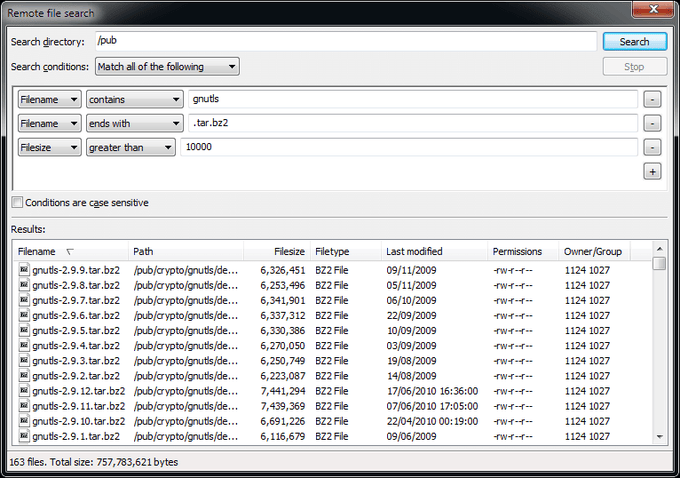Click file icon next to gnutls-2.9.12.tar.bz2
Image resolution: width=680 pixels, height=478 pixels.
(x=24, y=390)
